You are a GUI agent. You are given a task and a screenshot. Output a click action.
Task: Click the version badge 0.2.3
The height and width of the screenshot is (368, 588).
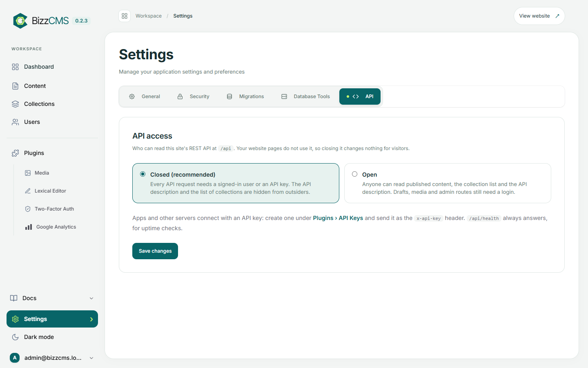[81, 21]
